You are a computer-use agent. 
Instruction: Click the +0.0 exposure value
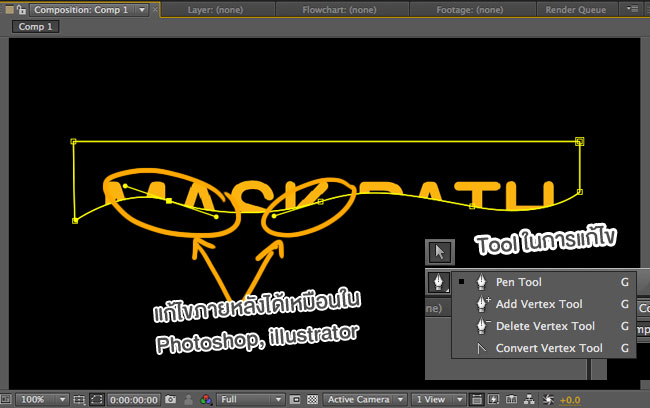point(570,400)
